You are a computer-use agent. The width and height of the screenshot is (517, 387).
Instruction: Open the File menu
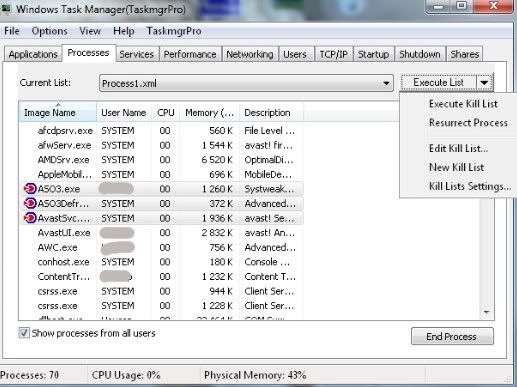(12, 31)
